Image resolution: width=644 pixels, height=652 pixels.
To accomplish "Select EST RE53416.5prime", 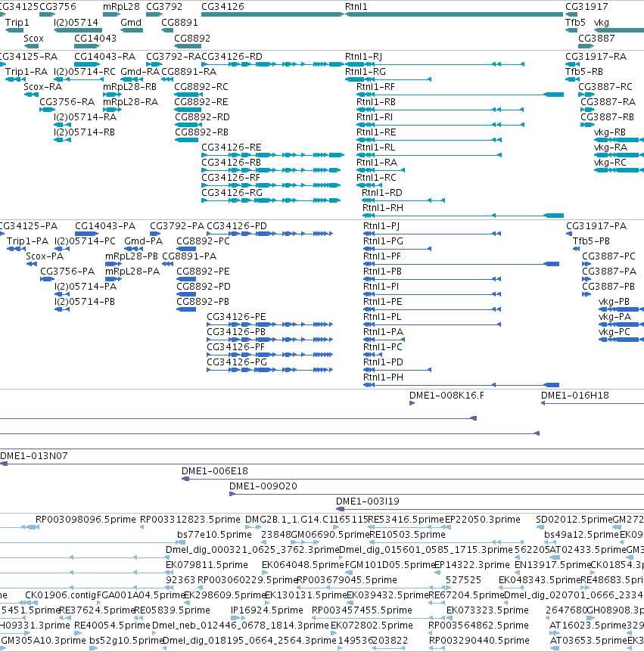I will click(406, 520).
